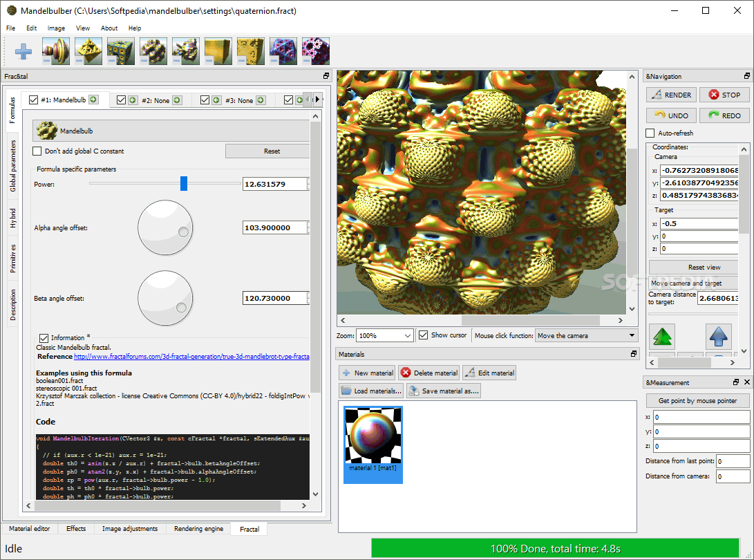Click the UNDO button

671,115
